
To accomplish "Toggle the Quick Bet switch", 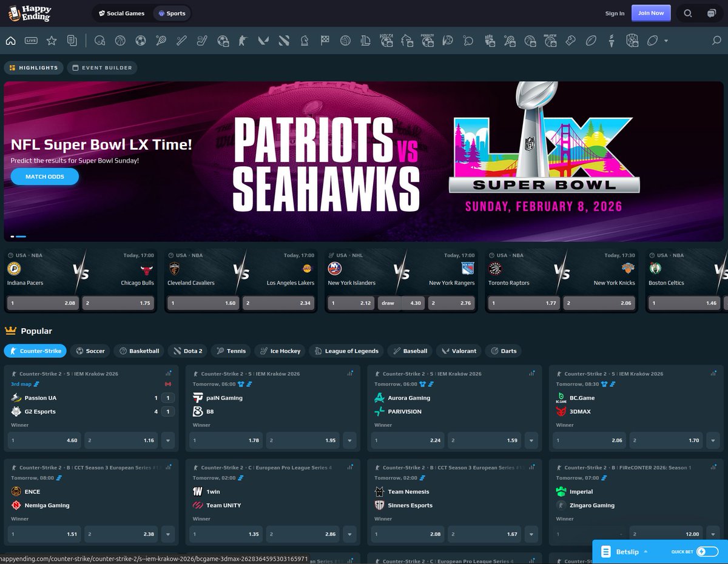I will tap(707, 551).
